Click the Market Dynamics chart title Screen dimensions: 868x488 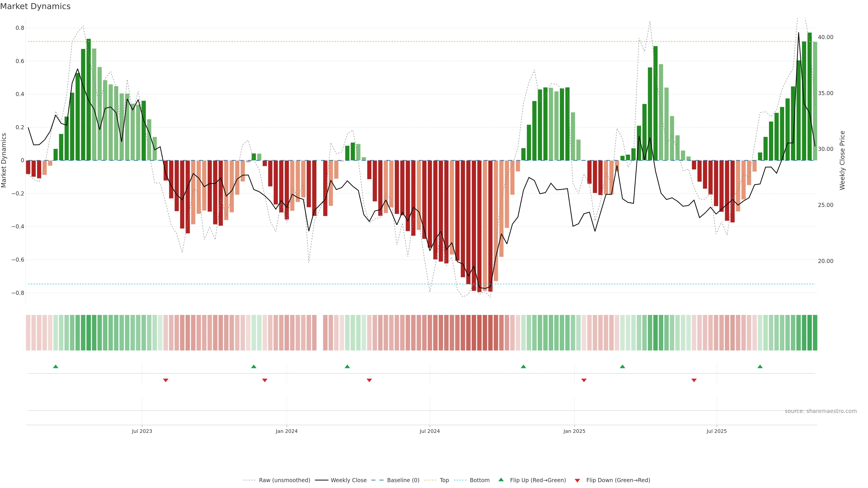coord(35,6)
